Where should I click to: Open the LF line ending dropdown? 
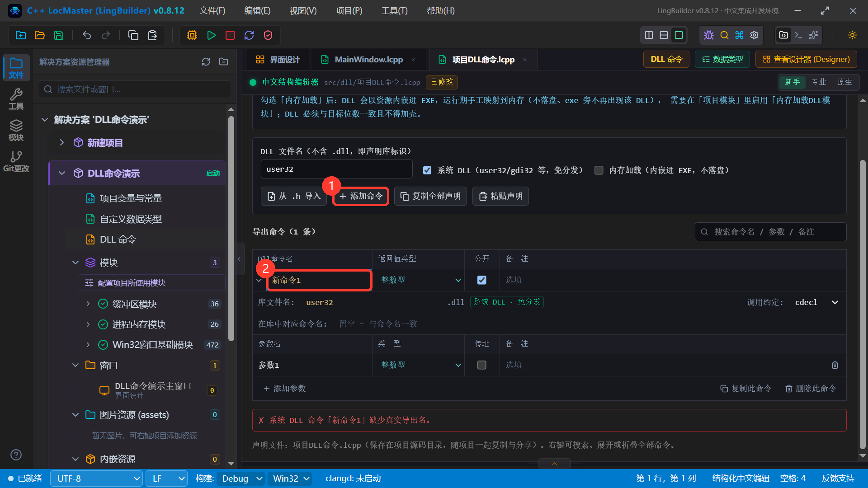click(x=166, y=479)
